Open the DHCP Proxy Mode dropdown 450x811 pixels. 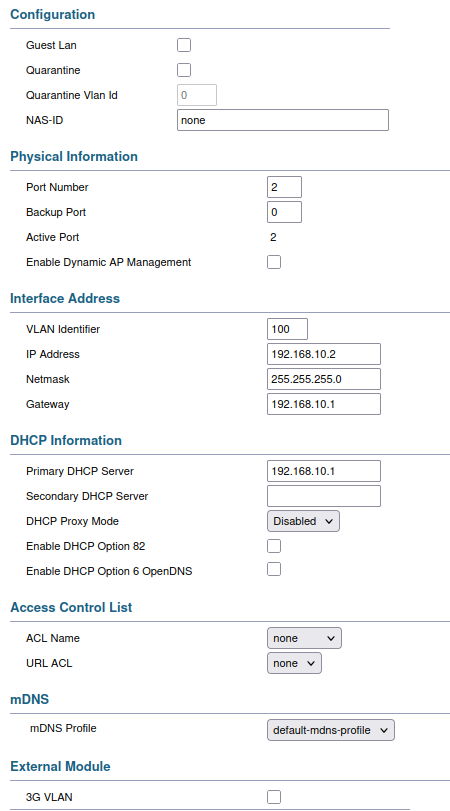(x=303, y=521)
